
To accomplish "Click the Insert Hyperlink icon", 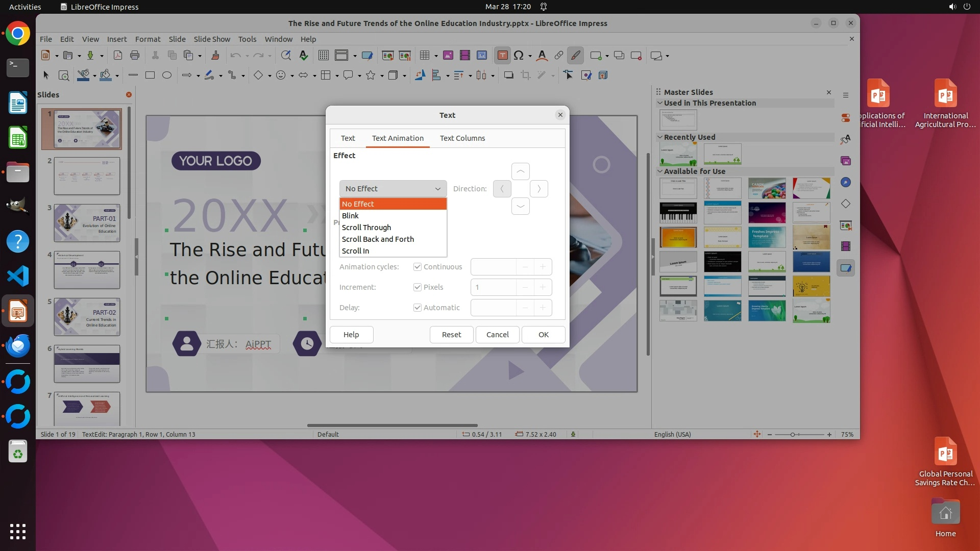I will 559,56.
